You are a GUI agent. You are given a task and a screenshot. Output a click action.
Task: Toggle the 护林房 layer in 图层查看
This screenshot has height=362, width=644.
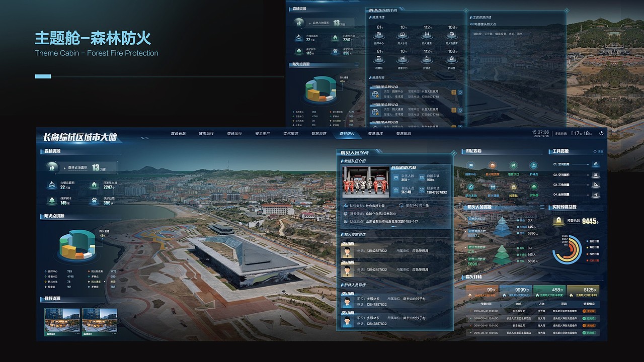click(534, 187)
